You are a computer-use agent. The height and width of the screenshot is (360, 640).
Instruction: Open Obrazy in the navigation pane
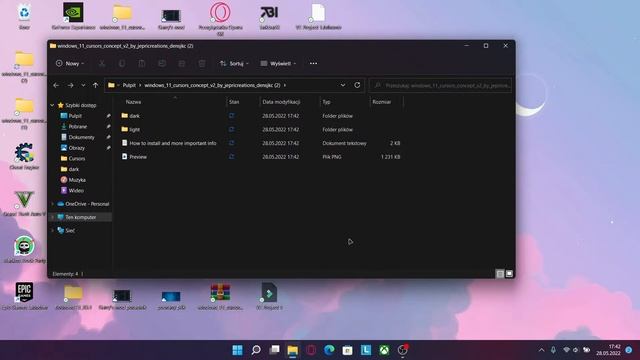(x=73, y=148)
